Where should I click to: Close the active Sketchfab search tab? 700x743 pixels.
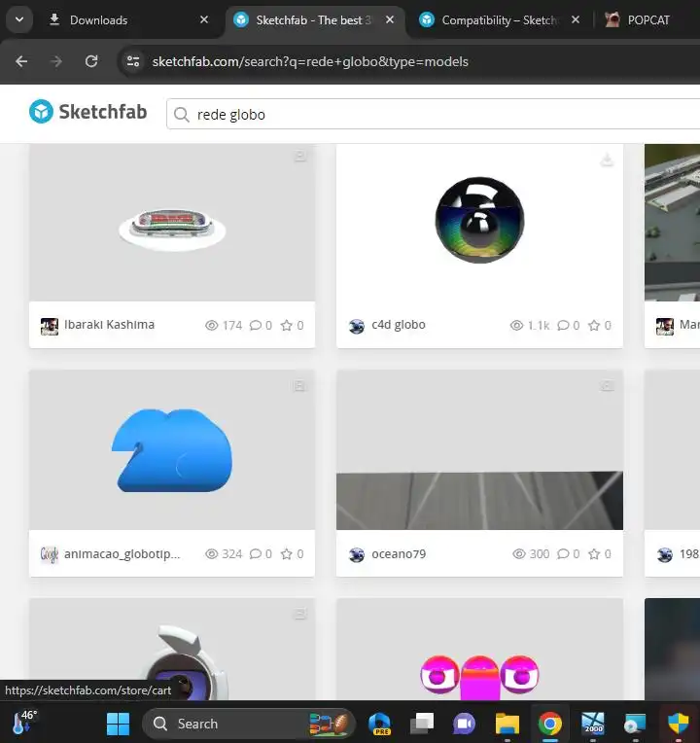pos(390,19)
